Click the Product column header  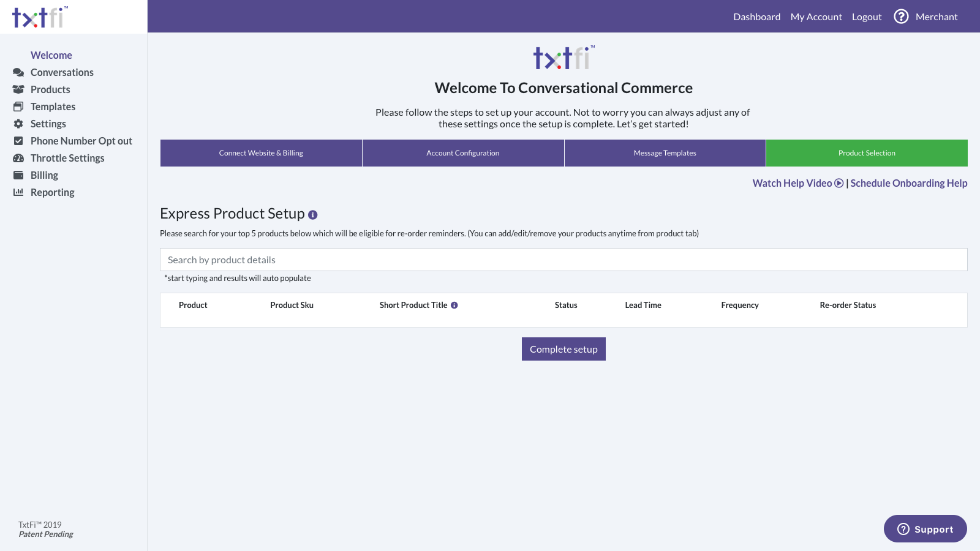[x=193, y=305]
